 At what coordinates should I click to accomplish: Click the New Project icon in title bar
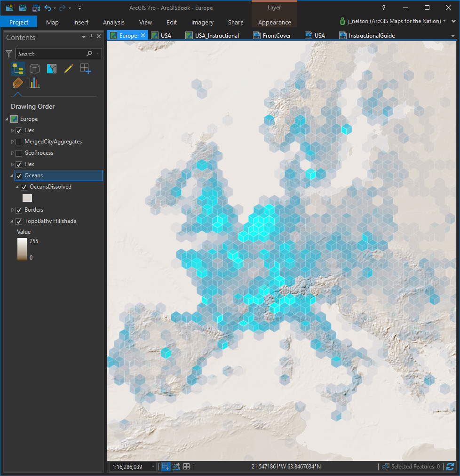click(x=10, y=8)
